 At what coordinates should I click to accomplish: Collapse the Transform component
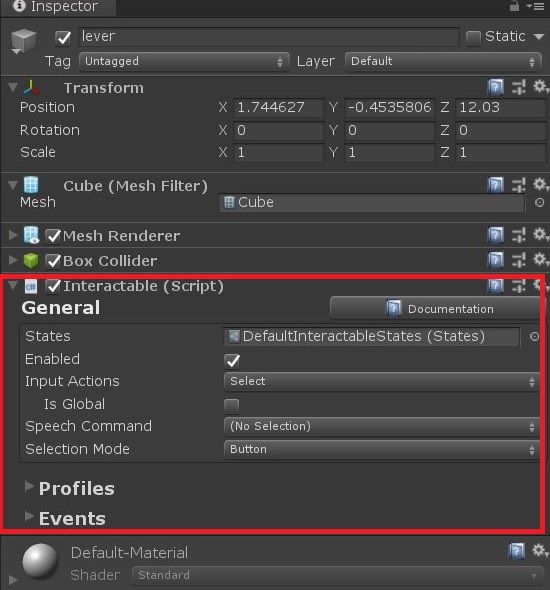13,87
